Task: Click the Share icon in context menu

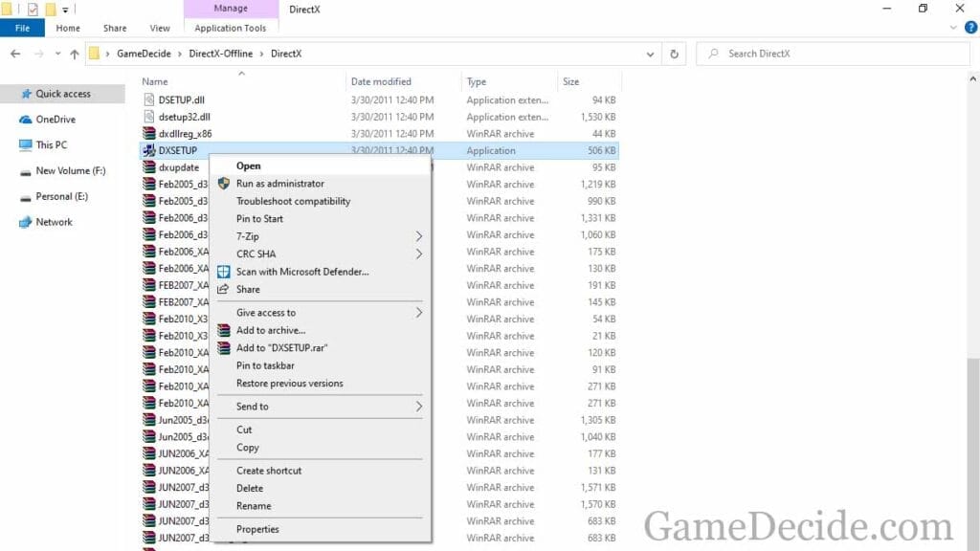Action: point(223,289)
